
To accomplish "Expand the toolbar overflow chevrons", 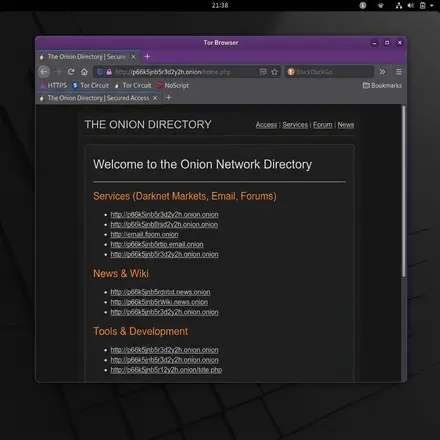I will (382, 72).
